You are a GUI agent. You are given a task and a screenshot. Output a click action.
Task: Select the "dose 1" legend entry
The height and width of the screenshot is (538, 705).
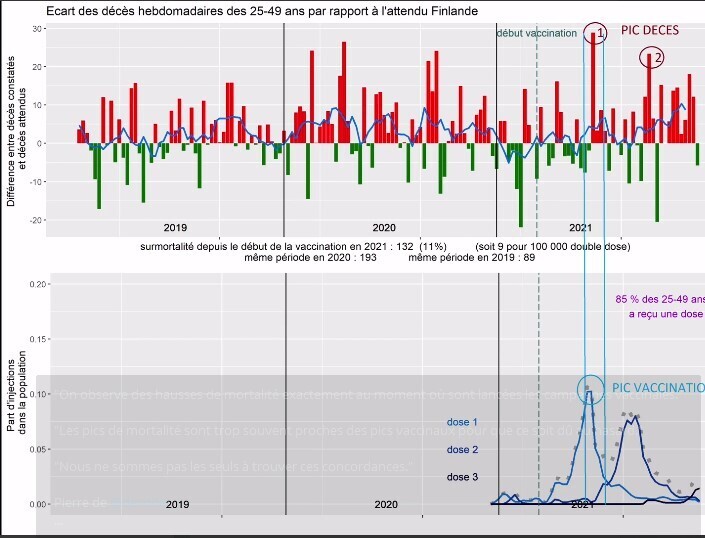462,422
